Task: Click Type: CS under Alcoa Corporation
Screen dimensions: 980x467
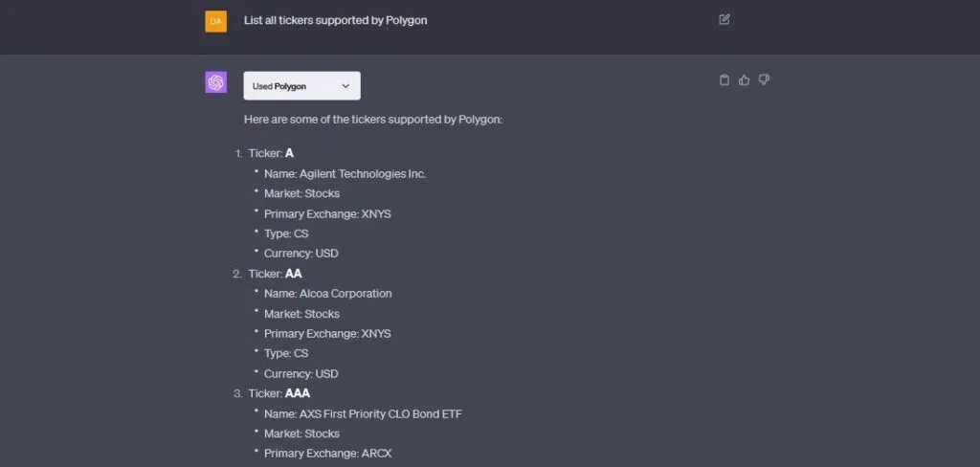Action: (286, 353)
